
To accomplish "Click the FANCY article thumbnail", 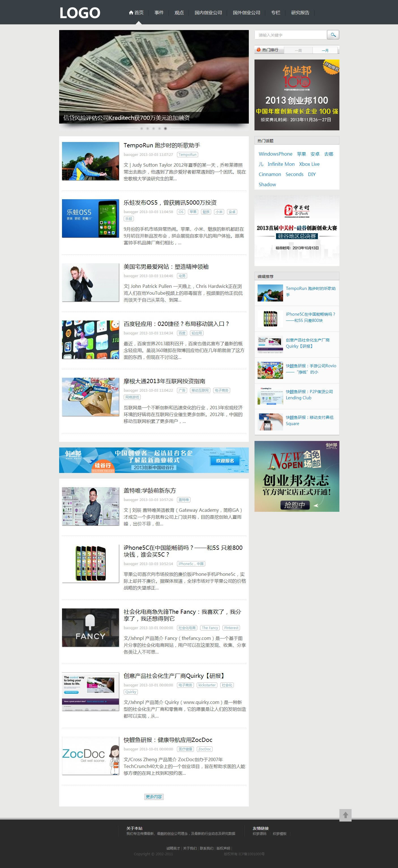I will 91,627.
